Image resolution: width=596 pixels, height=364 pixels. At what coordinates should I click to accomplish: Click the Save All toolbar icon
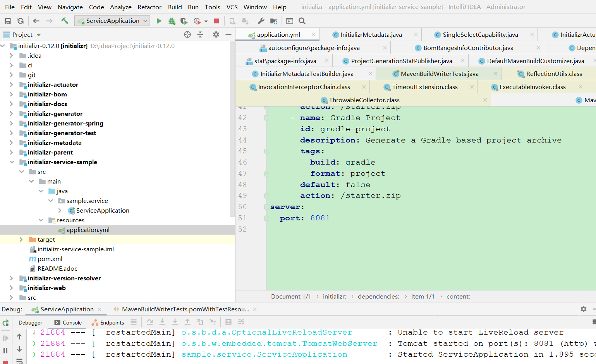pyautogui.click(x=8, y=21)
